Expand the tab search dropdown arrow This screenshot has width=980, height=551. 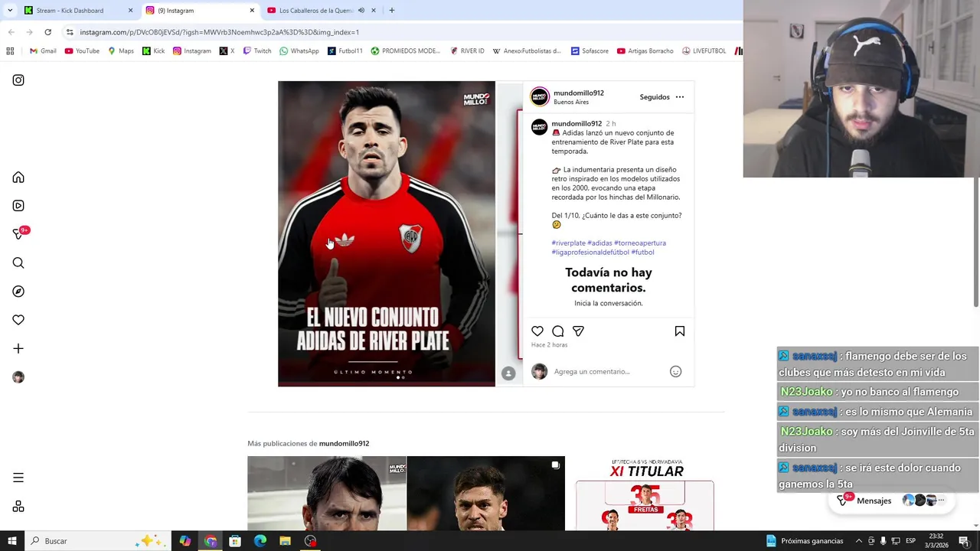click(10, 11)
